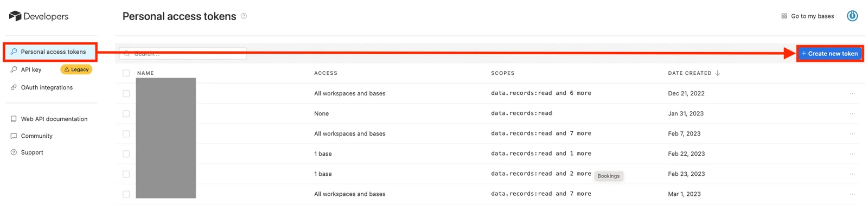Open more options for Feb 22, 2023 token
This screenshot has width=868, height=211.
tap(852, 154)
